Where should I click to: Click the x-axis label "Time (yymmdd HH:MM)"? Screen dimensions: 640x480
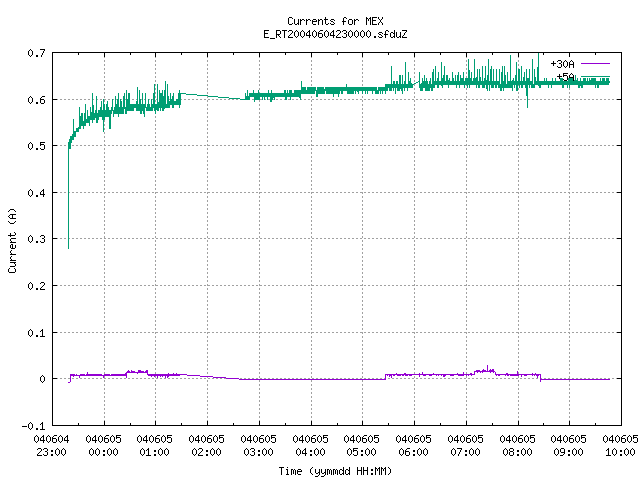click(335, 471)
